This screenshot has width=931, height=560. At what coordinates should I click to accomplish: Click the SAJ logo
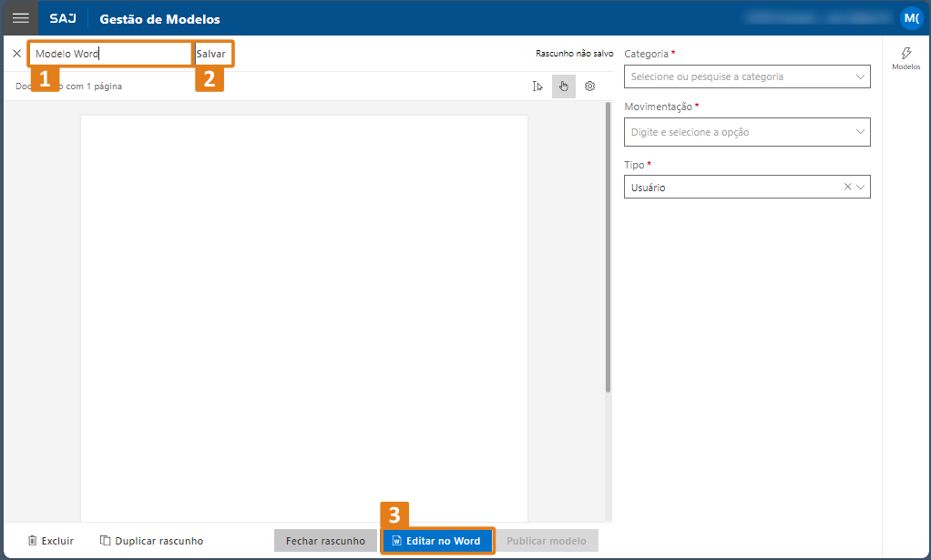[63, 19]
